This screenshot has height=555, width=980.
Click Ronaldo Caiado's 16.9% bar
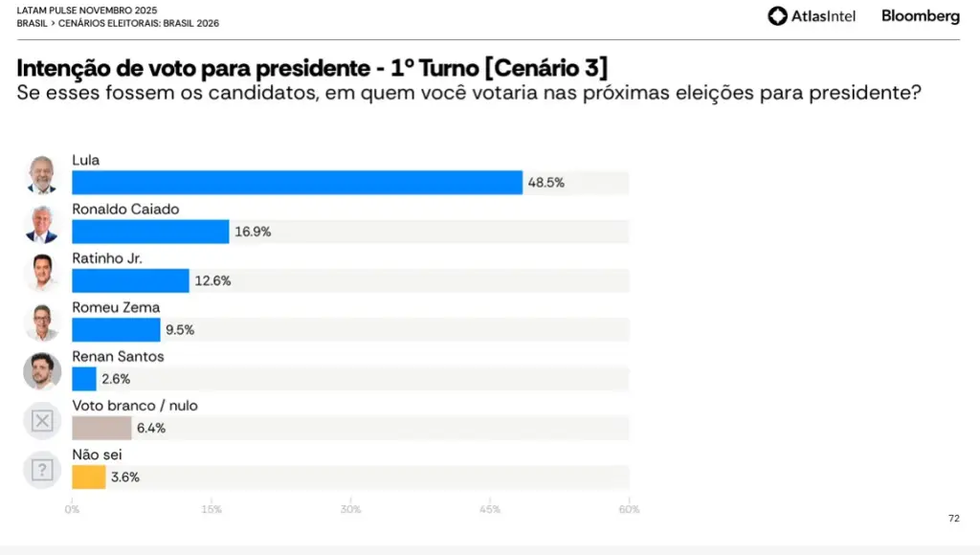click(x=150, y=232)
